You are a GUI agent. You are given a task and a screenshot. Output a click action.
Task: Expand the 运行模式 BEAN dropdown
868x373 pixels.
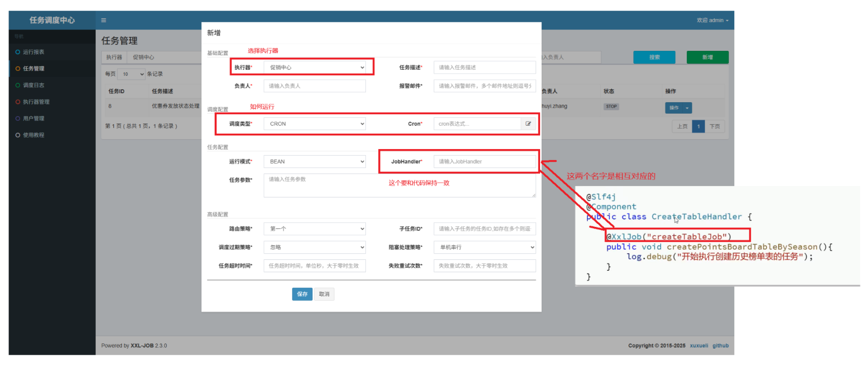314,162
